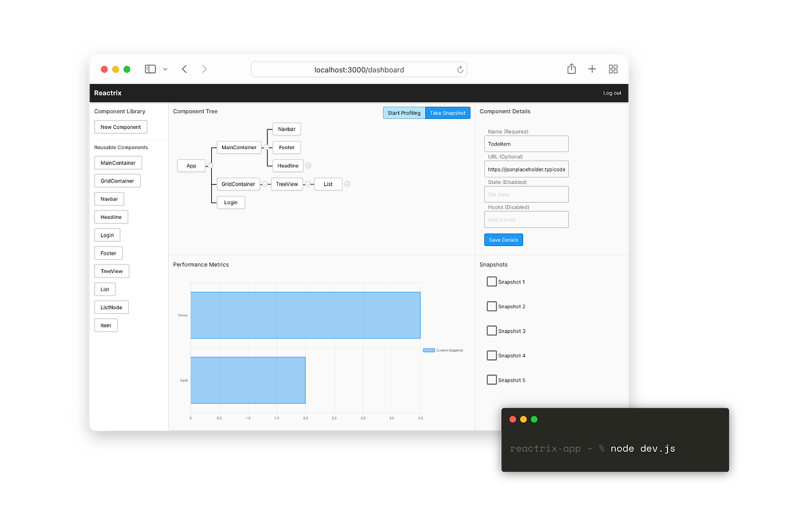Click the Take Snapshot button
This screenshot has height=517, width=812.
point(447,113)
